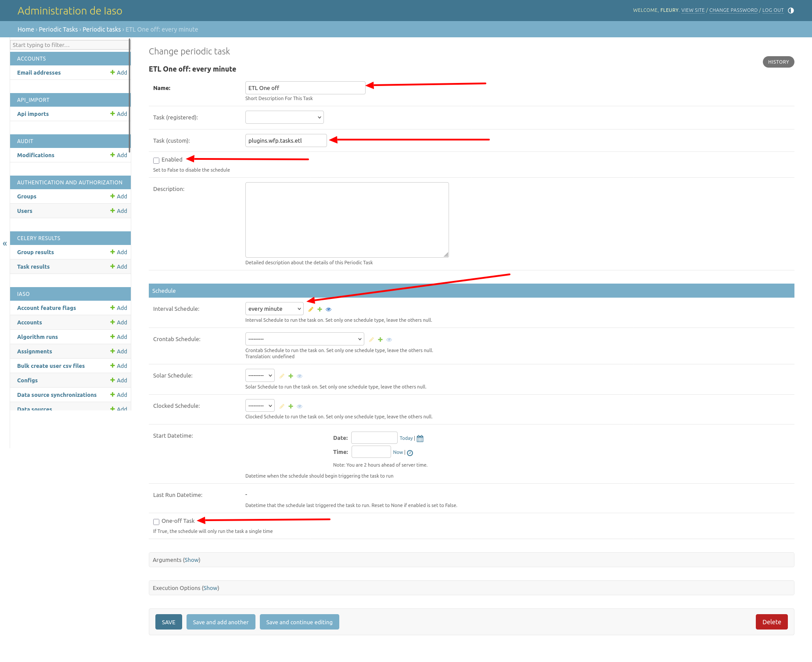Open the clock picker for Start Time
Viewport: 812px width, 662px height.
[x=410, y=453]
